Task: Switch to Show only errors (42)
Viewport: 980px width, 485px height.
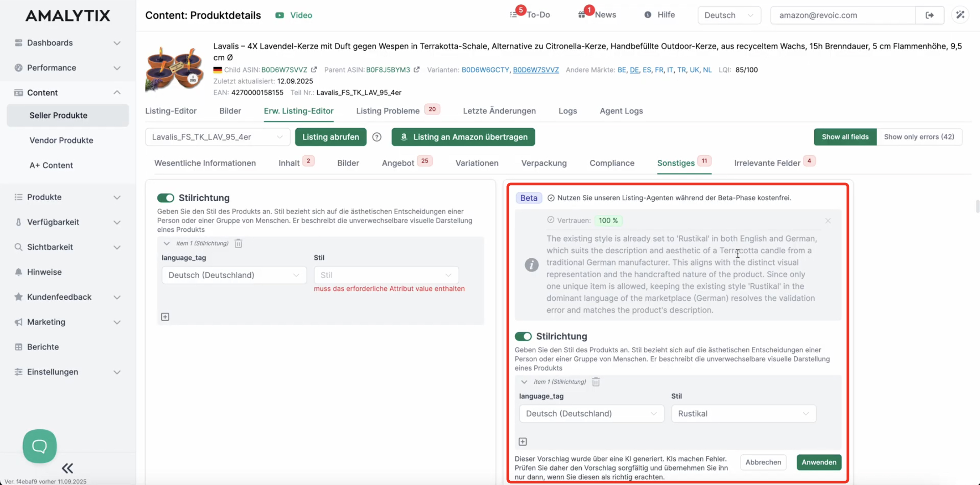Action: [x=920, y=137]
